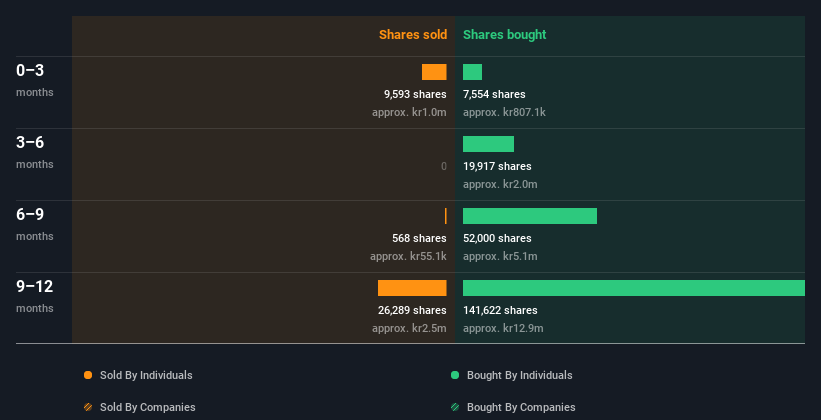The height and width of the screenshot is (420, 821).
Task: Click the orange Sold By Individuals legend dot
Action: coord(88,375)
